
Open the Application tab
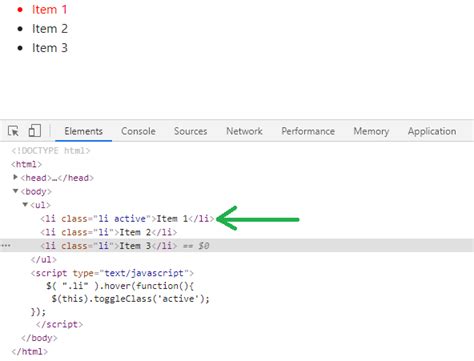click(432, 131)
